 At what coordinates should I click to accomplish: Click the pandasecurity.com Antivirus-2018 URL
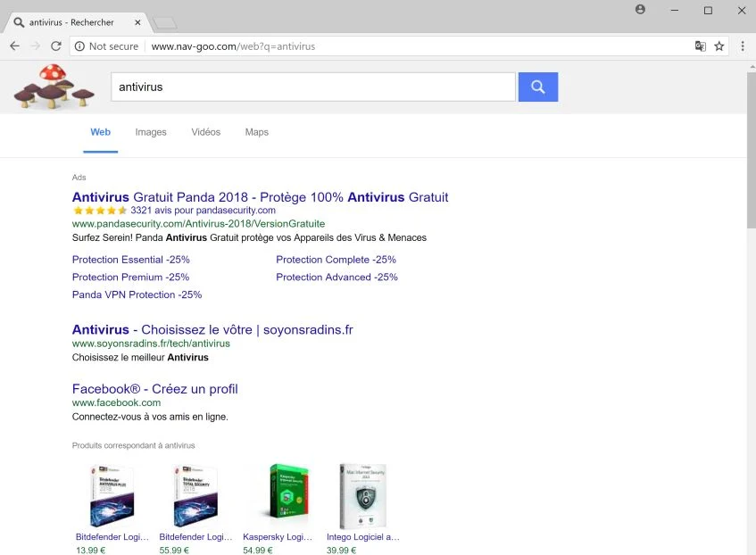coord(199,224)
